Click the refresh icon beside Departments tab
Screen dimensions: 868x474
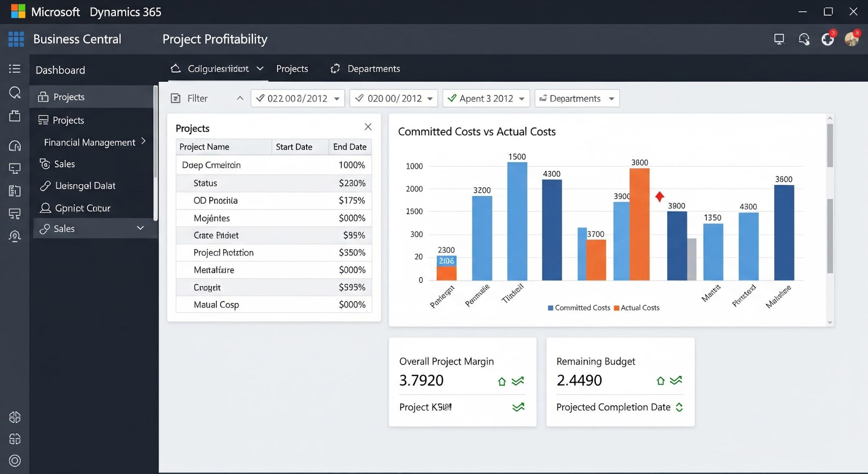[335, 69]
